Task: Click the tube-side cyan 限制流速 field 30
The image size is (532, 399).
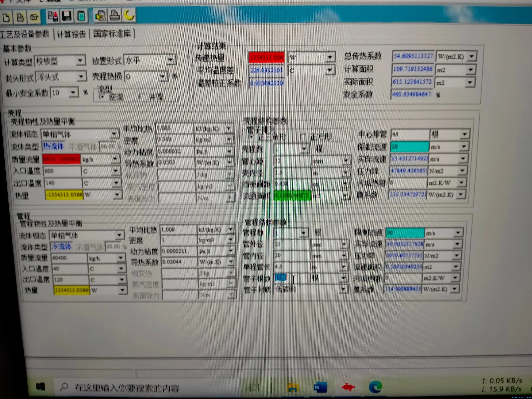Action: pos(405,233)
